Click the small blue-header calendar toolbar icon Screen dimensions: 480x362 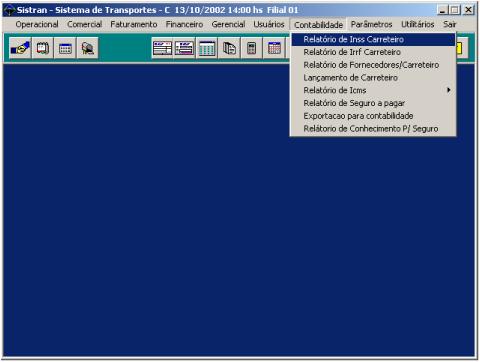click(65, 48)
